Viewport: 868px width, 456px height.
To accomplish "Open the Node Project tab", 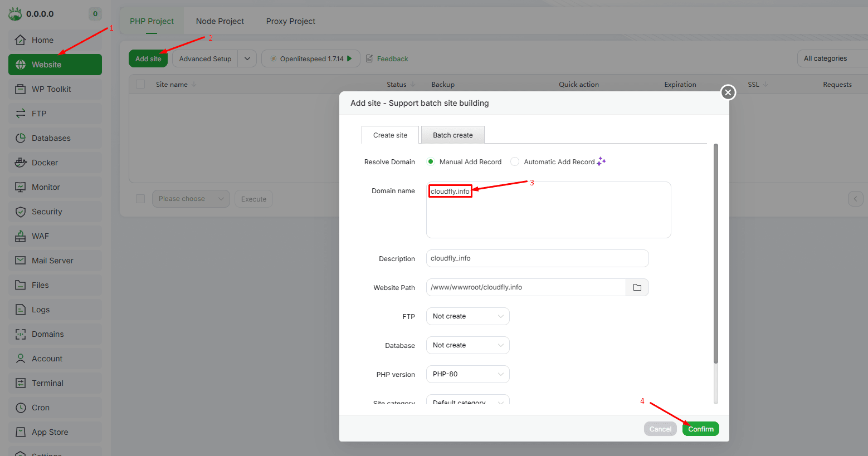I will click(x=220, y=21).
